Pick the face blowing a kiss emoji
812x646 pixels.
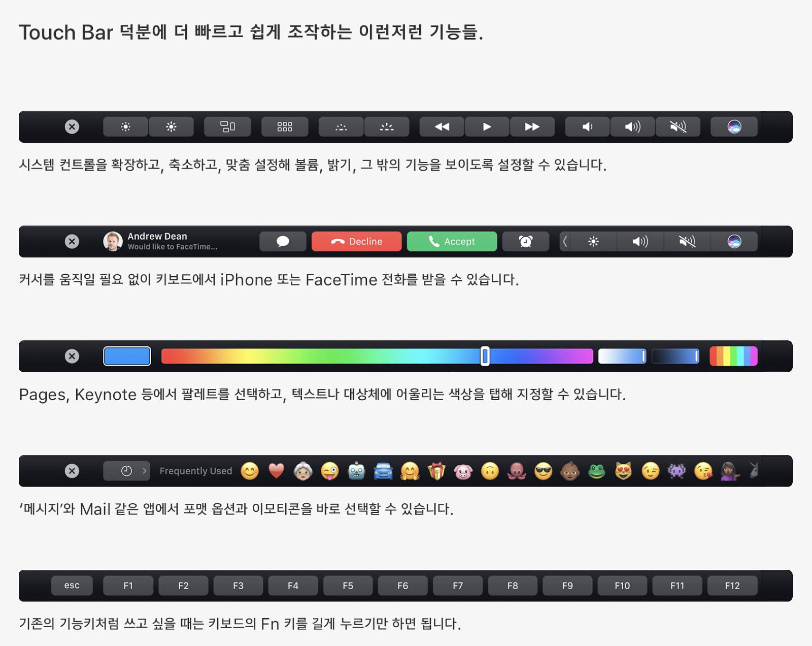click(x=703, y=471)
